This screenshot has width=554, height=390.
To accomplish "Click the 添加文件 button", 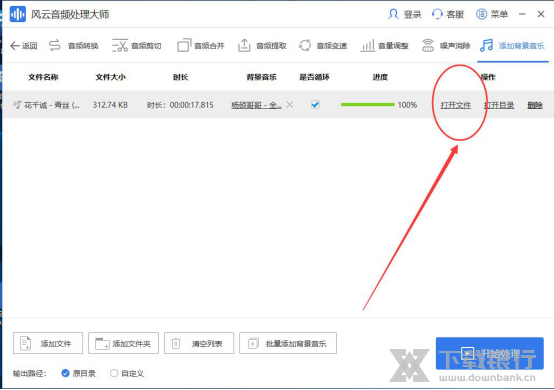I will pyautogui.click(x=48, y=343).
